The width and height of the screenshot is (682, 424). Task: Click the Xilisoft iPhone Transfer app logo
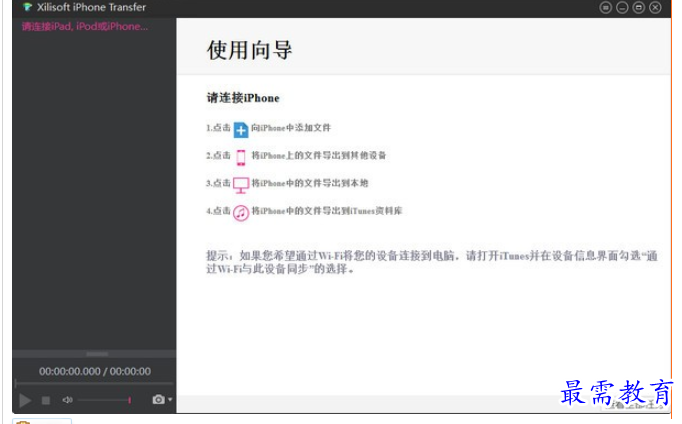27,7
